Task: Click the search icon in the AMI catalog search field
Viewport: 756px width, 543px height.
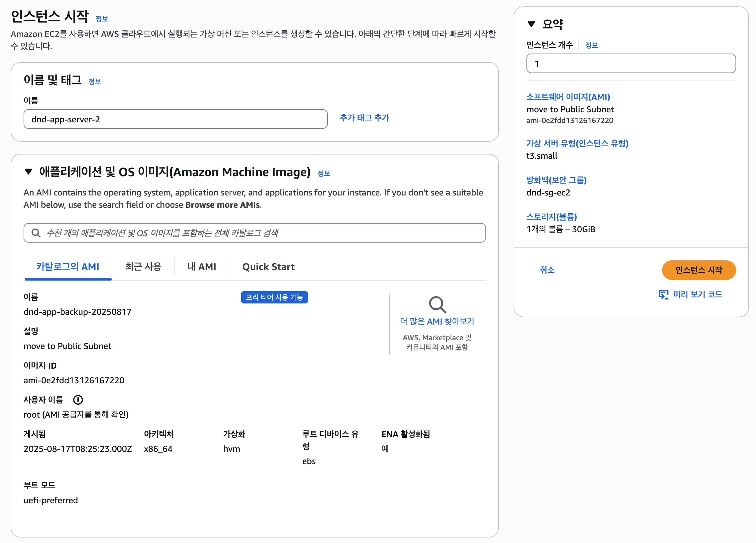Action: click(x=36, y=233)
